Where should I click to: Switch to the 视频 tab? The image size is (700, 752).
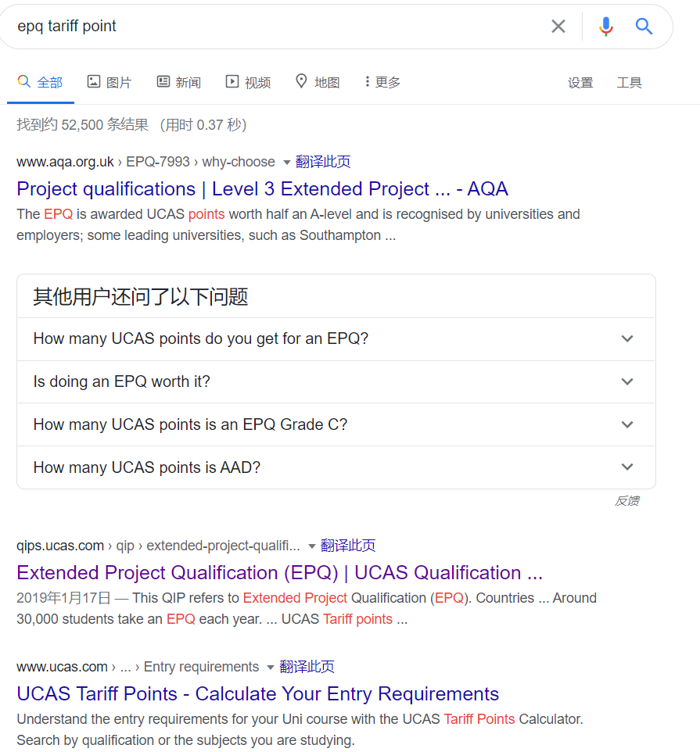[x=249, y=83]
